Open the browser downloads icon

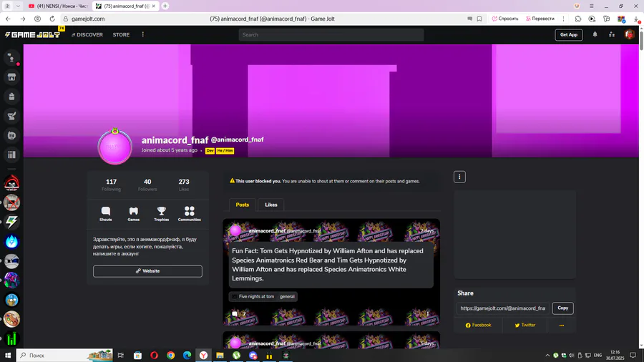click(x=636, y=19)
